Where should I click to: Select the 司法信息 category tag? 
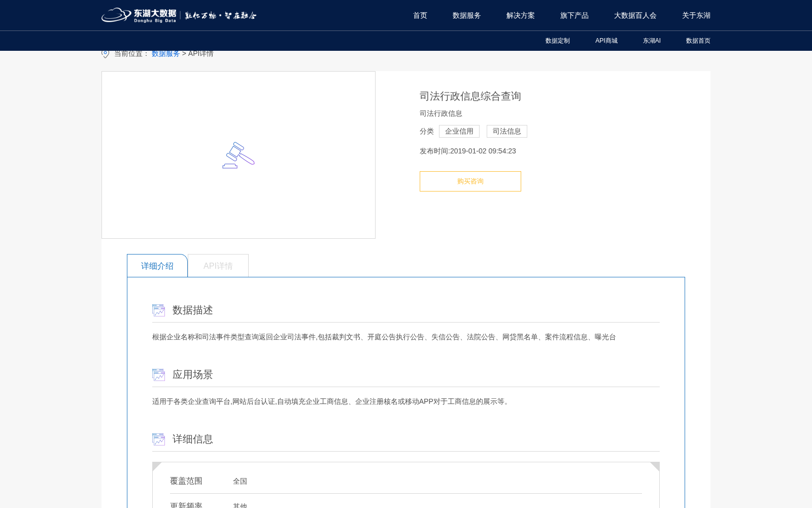click(x=507, y=132)
